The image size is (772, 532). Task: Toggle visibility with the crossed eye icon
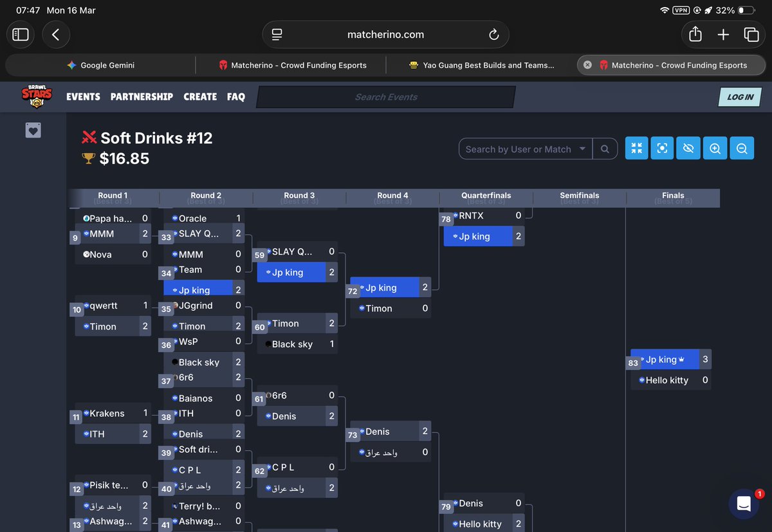coord(688,149)
